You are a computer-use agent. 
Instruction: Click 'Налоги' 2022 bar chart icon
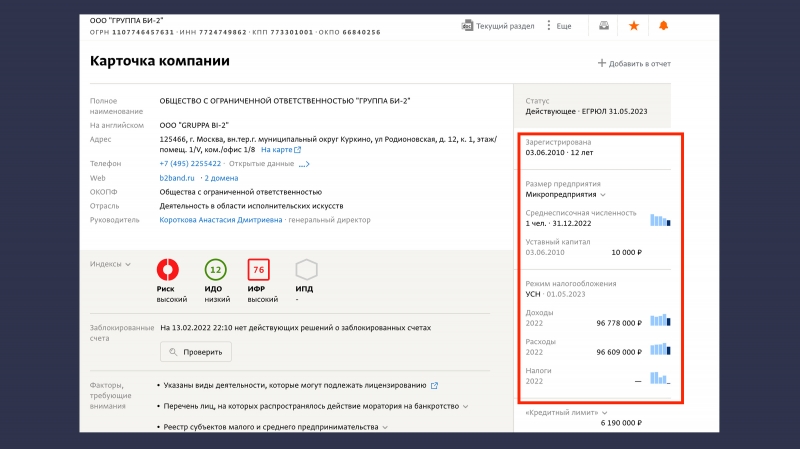[x=660, y=378]
